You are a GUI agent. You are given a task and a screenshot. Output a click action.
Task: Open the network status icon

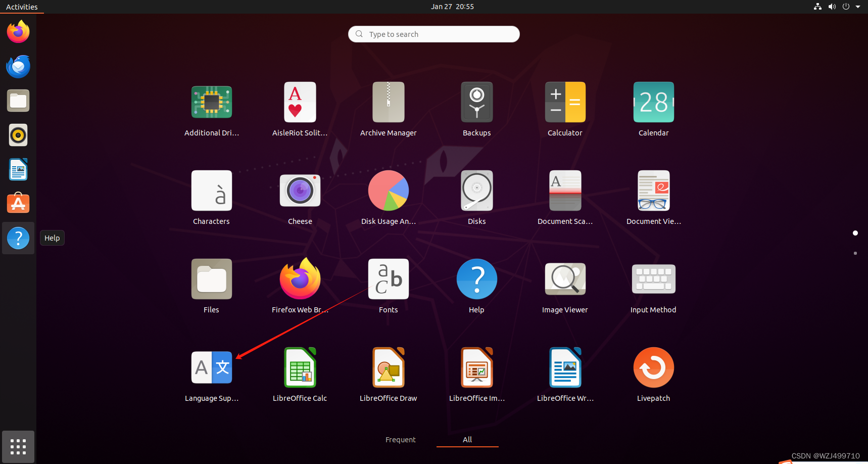(817, 7)
